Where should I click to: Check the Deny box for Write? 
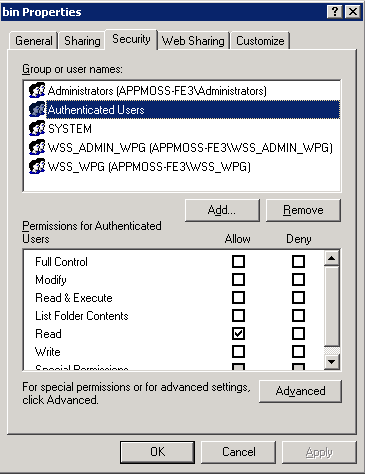point(298,352)
